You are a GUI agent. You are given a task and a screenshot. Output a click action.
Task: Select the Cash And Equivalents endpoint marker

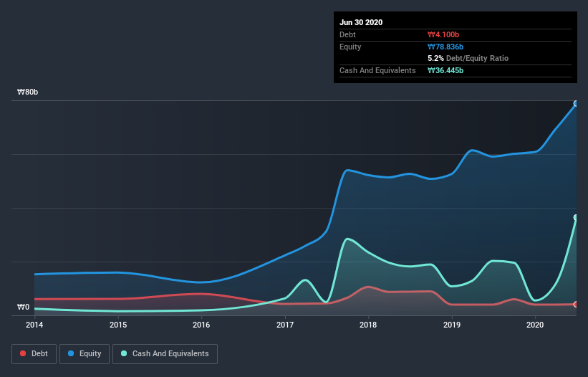576,218
